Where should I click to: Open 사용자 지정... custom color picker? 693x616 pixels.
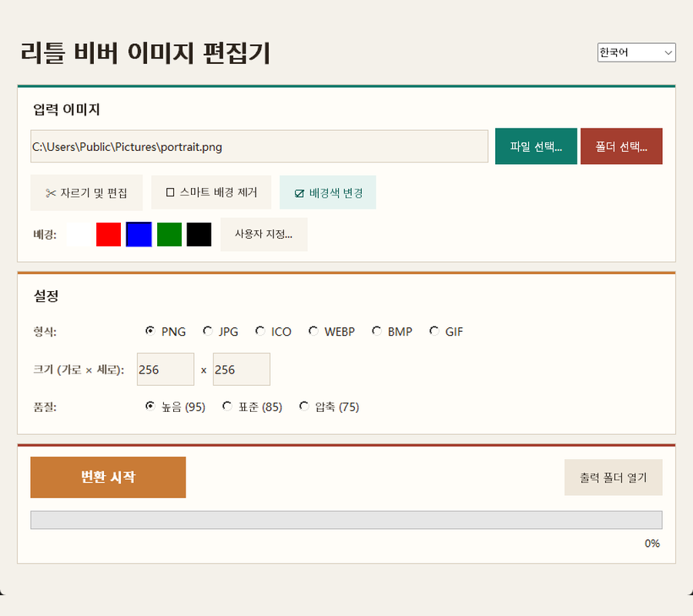pyautogui.click(x=264, y=234)
